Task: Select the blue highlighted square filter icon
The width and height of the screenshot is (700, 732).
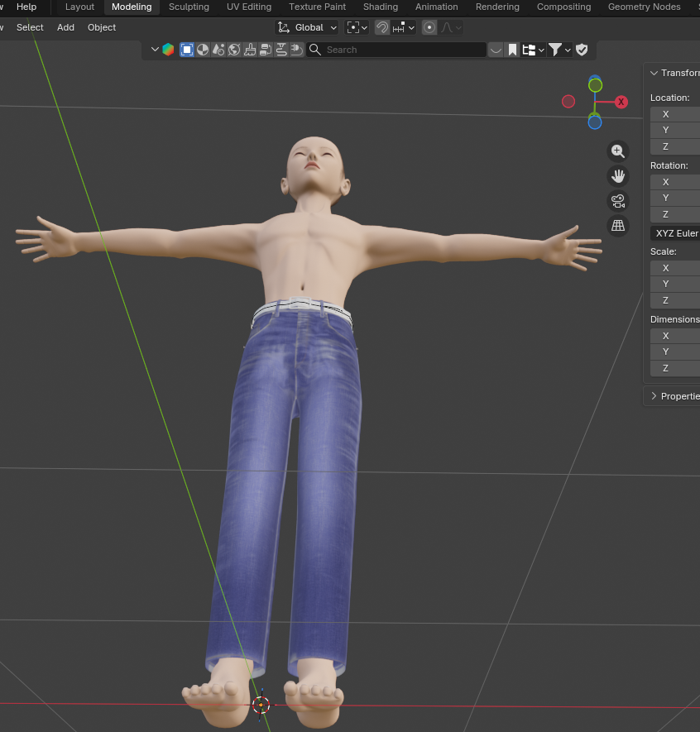Action: [187, 50]
